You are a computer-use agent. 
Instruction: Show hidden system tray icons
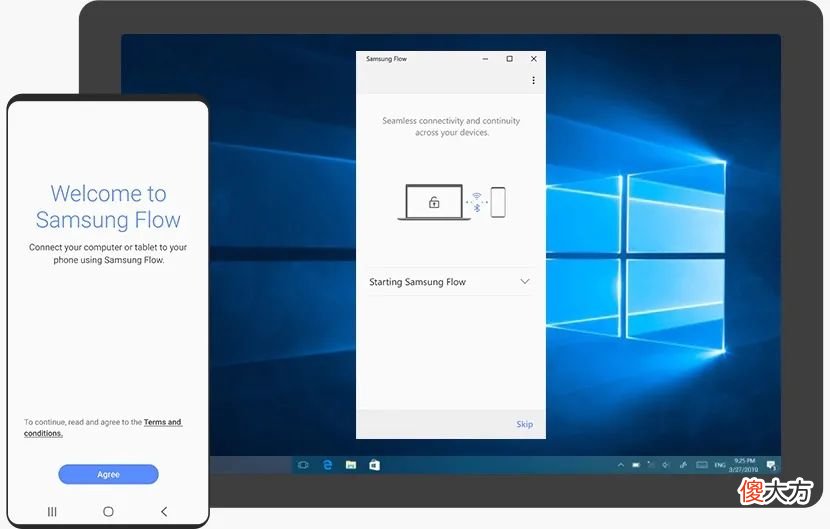point(620,465)
